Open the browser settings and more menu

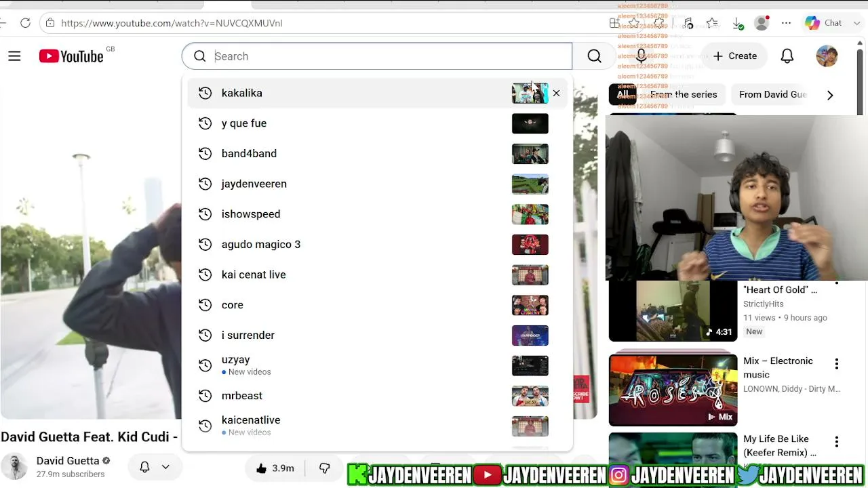tap(786, 23)
